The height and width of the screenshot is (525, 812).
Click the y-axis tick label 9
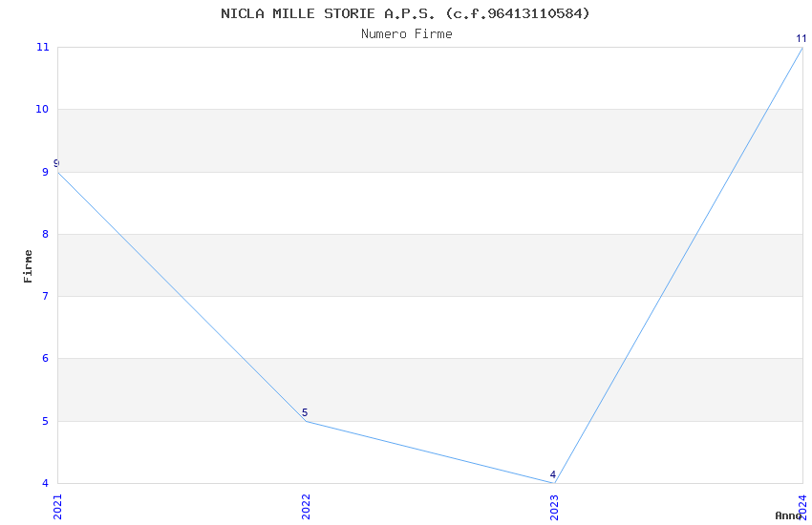tap(45, 172)
